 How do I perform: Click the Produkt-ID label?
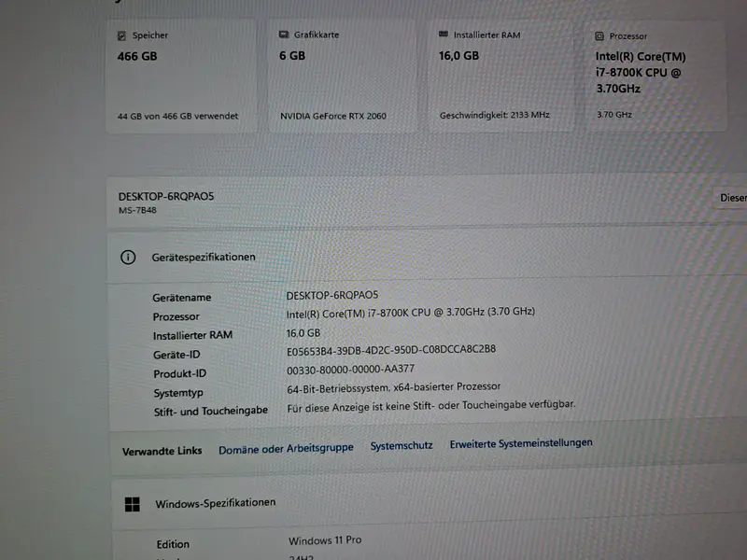(x=179, y=374)
